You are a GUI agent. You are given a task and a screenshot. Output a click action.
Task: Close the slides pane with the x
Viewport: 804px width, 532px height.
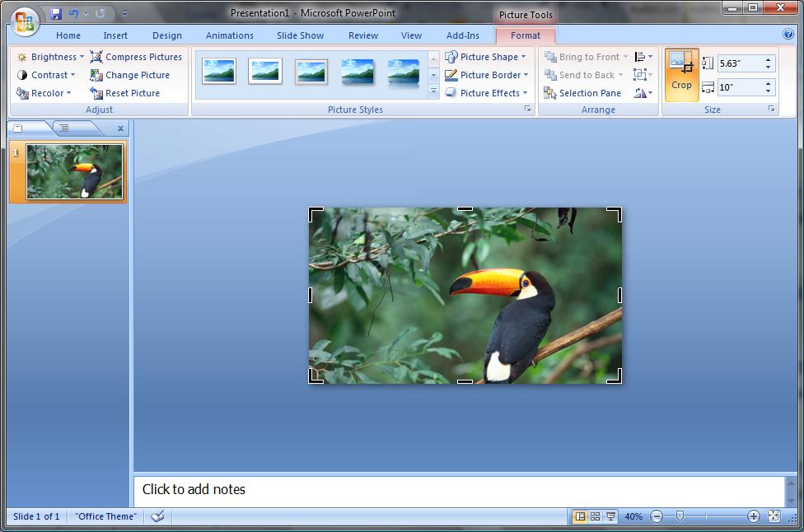(120, 128)
